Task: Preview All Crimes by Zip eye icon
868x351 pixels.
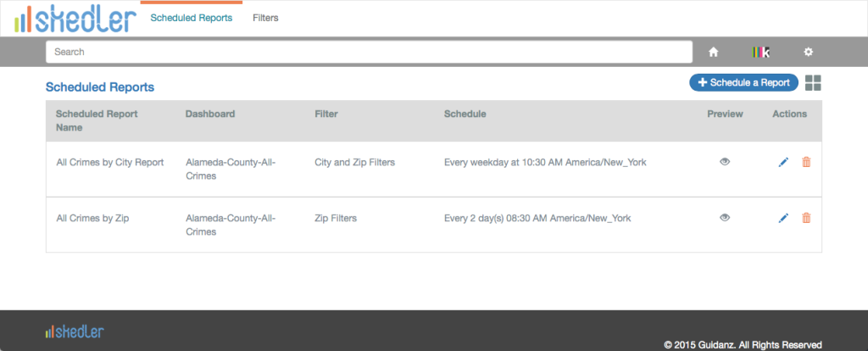Action: (725, 218)
